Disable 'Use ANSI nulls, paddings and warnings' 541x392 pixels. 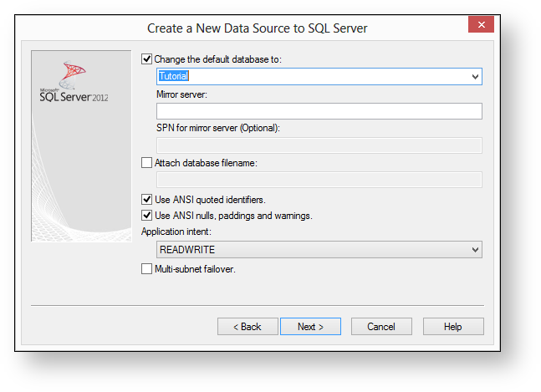click(147, 216)
